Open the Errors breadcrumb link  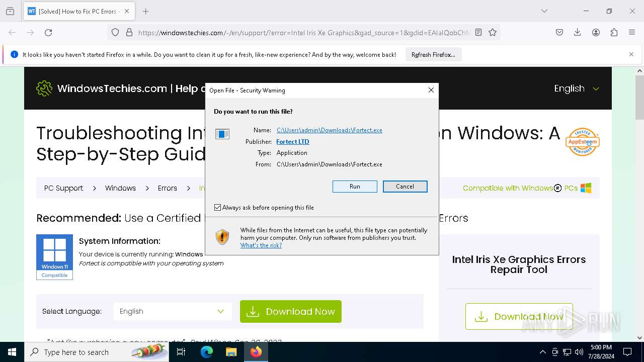click(168, 188)
